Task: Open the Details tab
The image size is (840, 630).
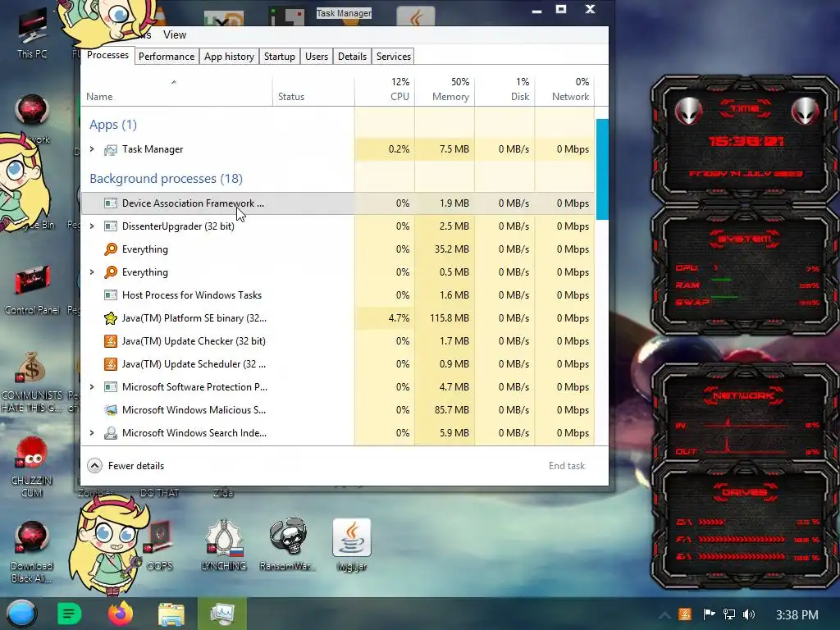Action: click(x=353, y=57)
